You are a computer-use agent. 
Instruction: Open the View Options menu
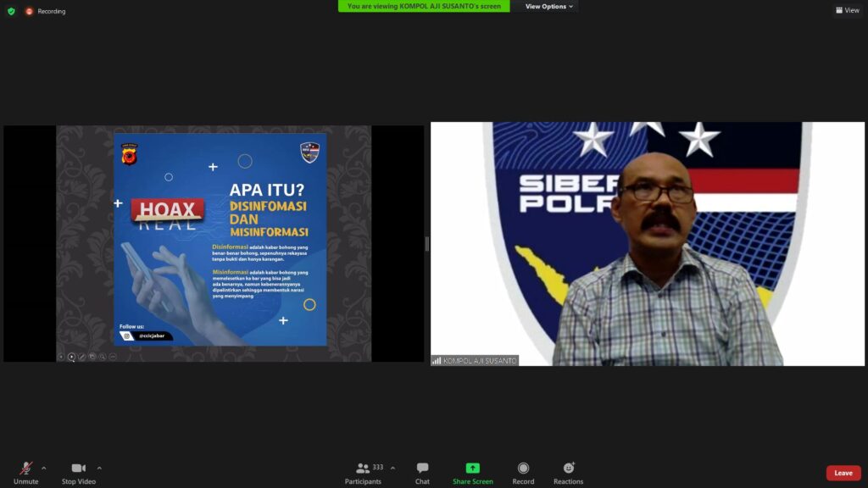click(x=548, y=7)
